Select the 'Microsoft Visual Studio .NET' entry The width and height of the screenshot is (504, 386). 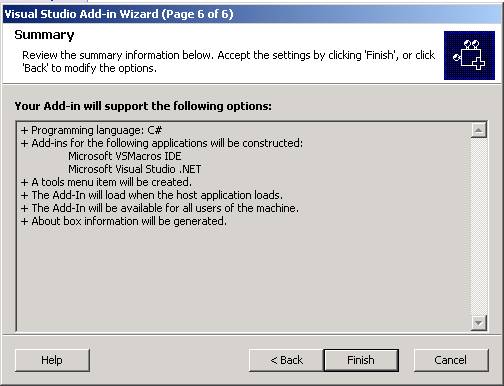click(135, 169)
